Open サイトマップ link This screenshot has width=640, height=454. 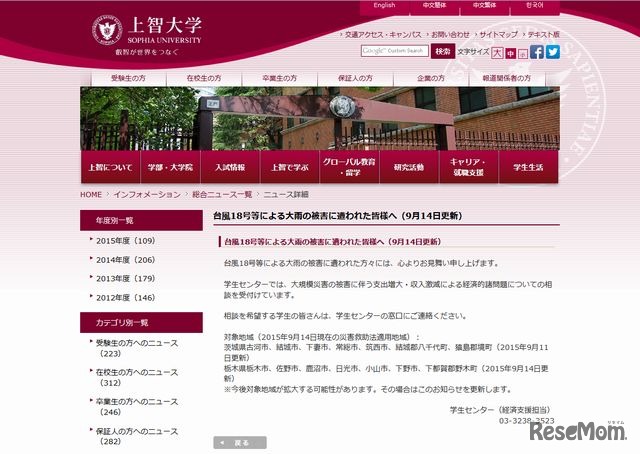click(x=499, y=35)
